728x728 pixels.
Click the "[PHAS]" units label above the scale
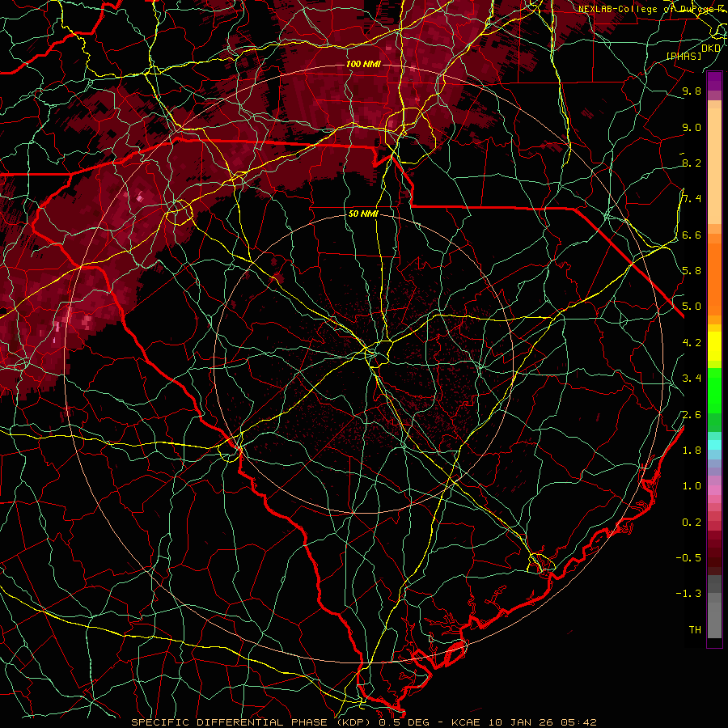(684, 57)
